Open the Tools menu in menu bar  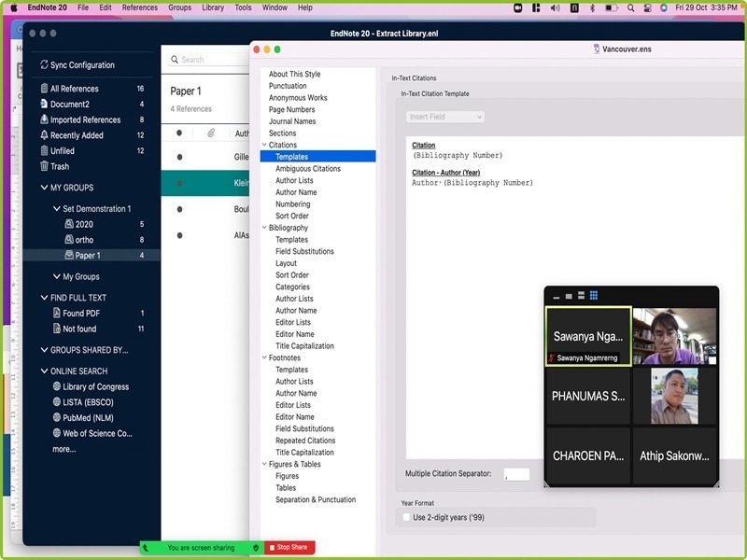[x=243, y=7]
